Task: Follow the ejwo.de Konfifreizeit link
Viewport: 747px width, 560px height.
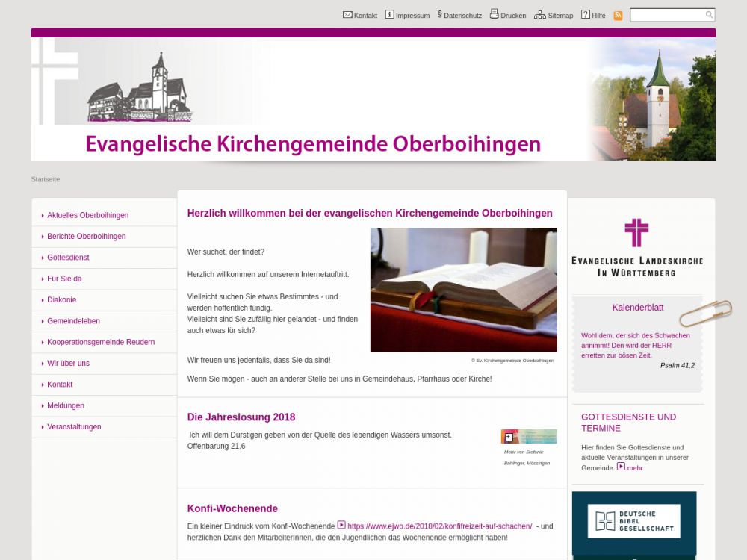Action: [439, 526]
